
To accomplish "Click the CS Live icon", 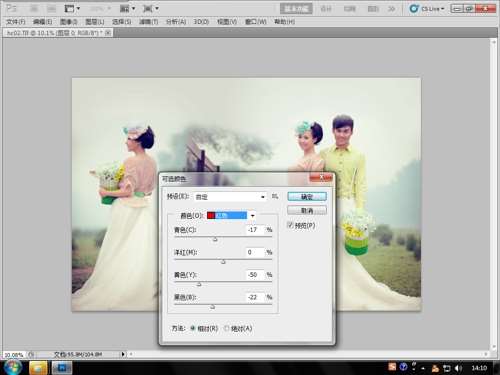I will pyautogui.click(x=414, y=9).
